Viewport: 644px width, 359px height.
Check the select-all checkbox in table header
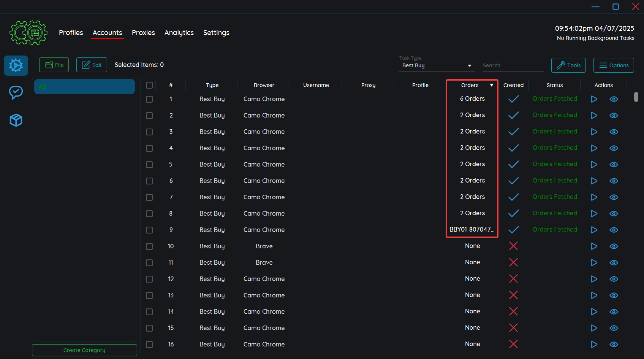[x=149, y=85]
